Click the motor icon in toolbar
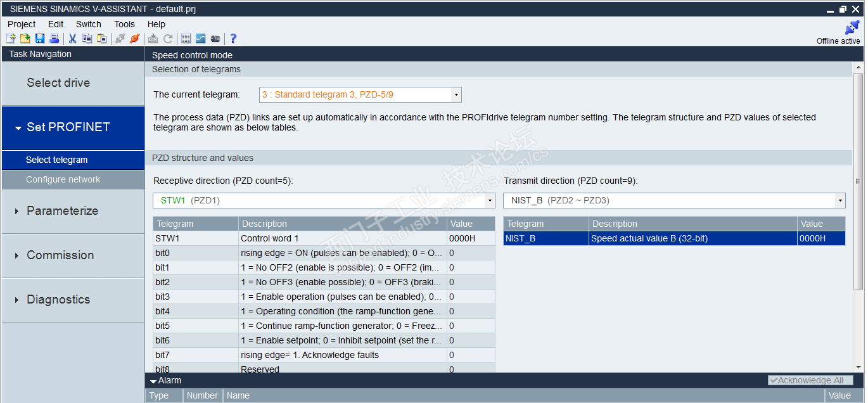This screenshot has height=403, width=868. [x=215, y=39]
